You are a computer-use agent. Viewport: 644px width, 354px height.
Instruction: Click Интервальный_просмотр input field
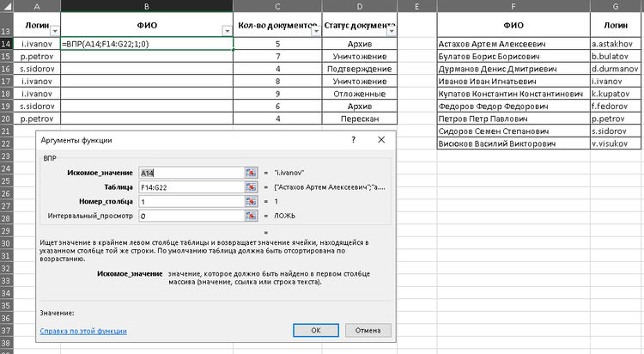191,216
